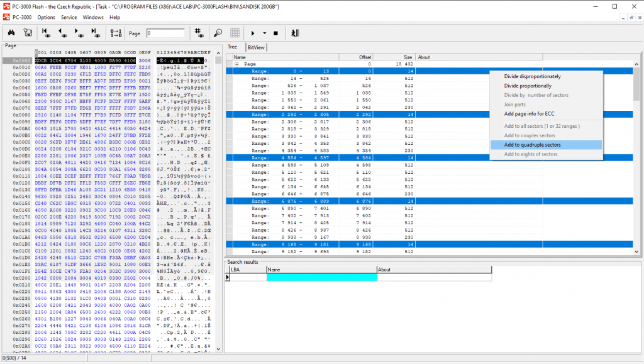
Task: Click the exit running-man icon
Action: click(x=296, y=33)
